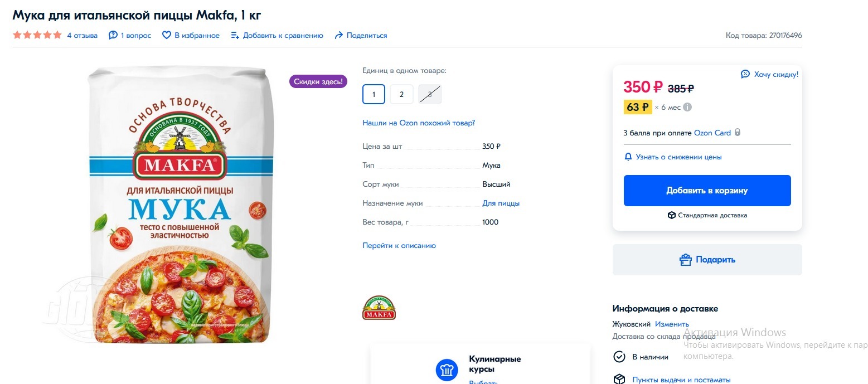The width and height of the screenshot is (868, 384).
Task: Click the Makfa brand logo
Action: click(x=379, y=308)
